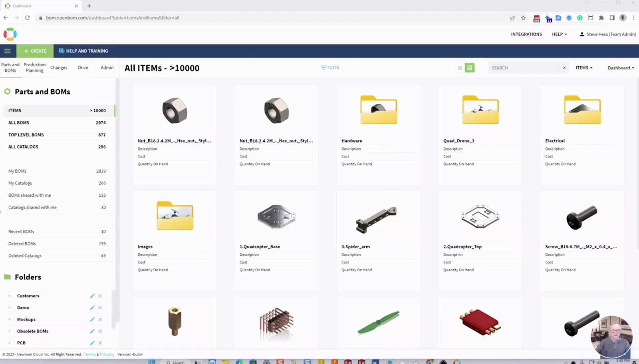
Task: Open the Chrome three-dot menu
Action: [x=633, y=18]
